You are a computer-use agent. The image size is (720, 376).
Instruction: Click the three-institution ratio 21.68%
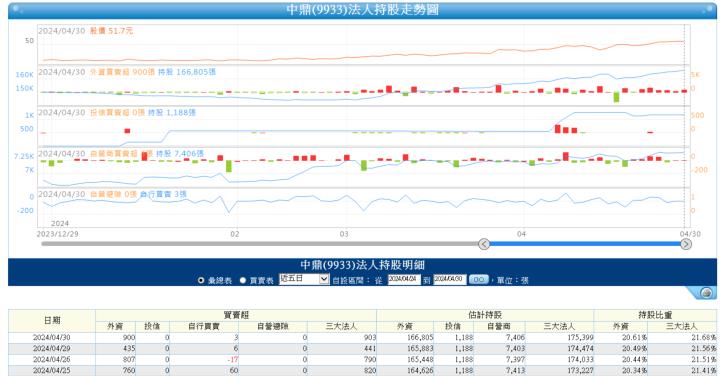(x=704, y=337)
